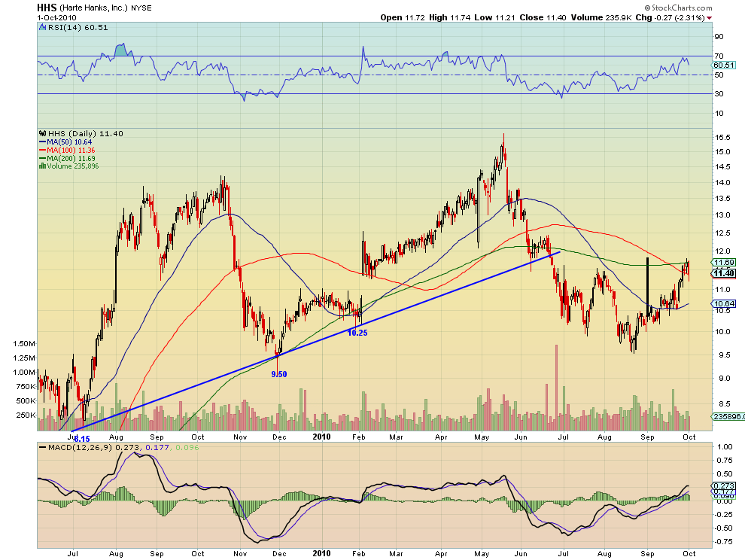
Task: Click the 0.273 MACD value tag
Action: point(724,485)
